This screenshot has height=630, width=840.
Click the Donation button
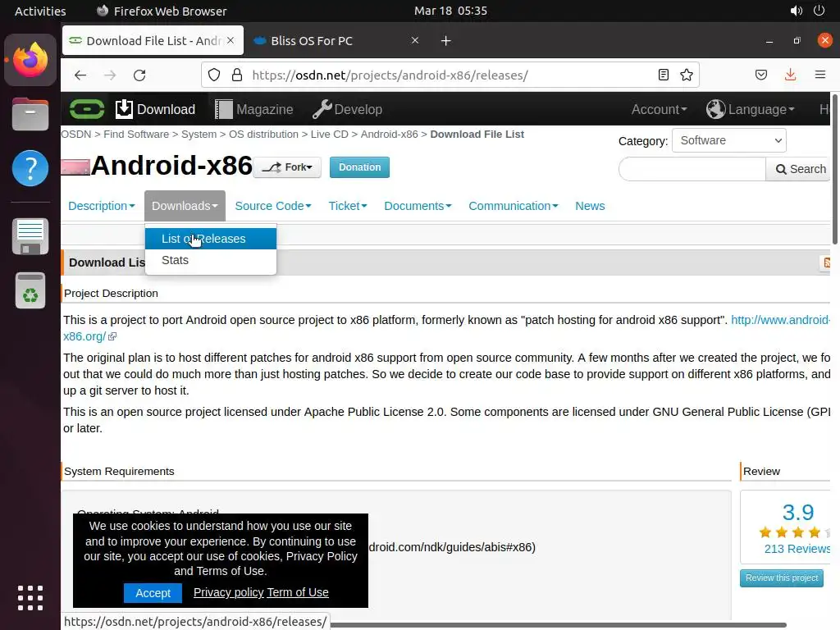coord(359,167)
